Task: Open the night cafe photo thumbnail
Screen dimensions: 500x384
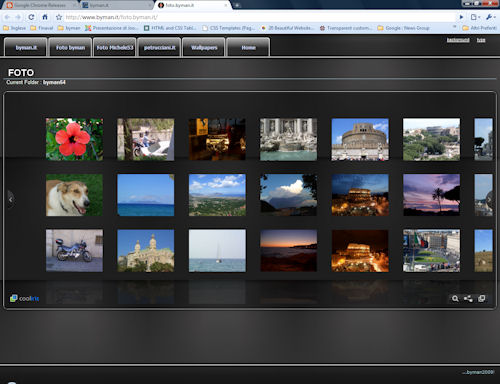Action: pyautogui.click(x=217, y=139)
